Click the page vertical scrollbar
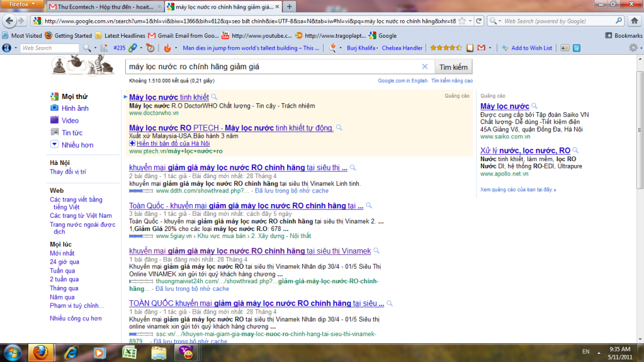The width and height of the screenshot is (644, 362). coord(640,131)
